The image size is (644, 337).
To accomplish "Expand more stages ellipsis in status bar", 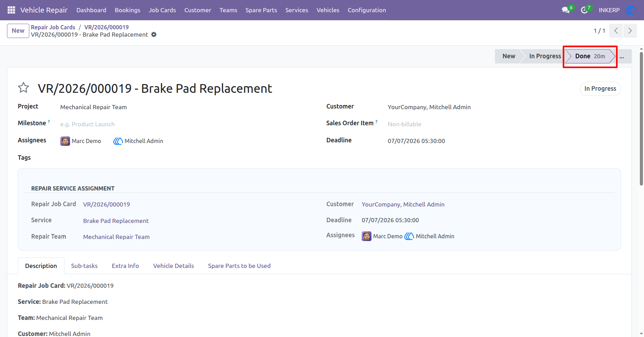I will [622, 56].
